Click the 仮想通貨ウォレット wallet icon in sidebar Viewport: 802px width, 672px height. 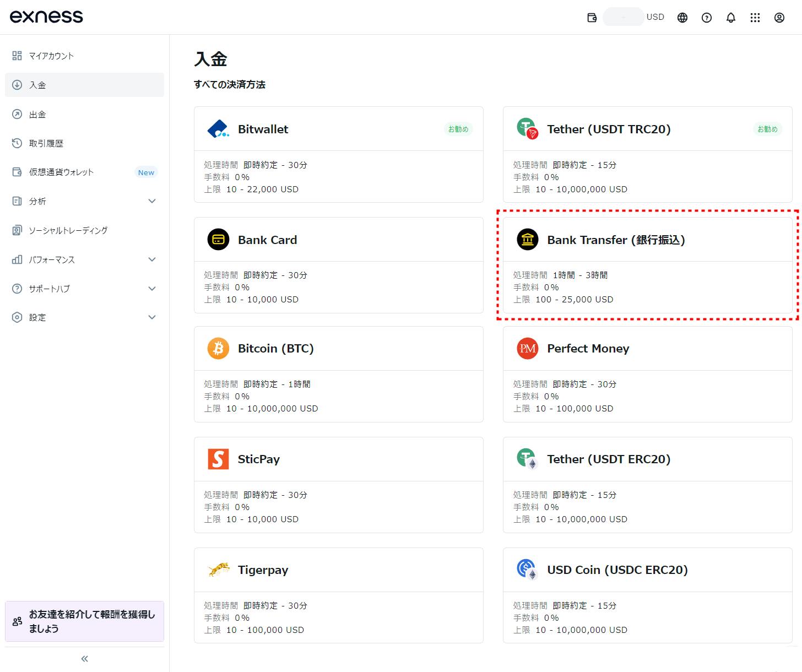click(17, 172)
